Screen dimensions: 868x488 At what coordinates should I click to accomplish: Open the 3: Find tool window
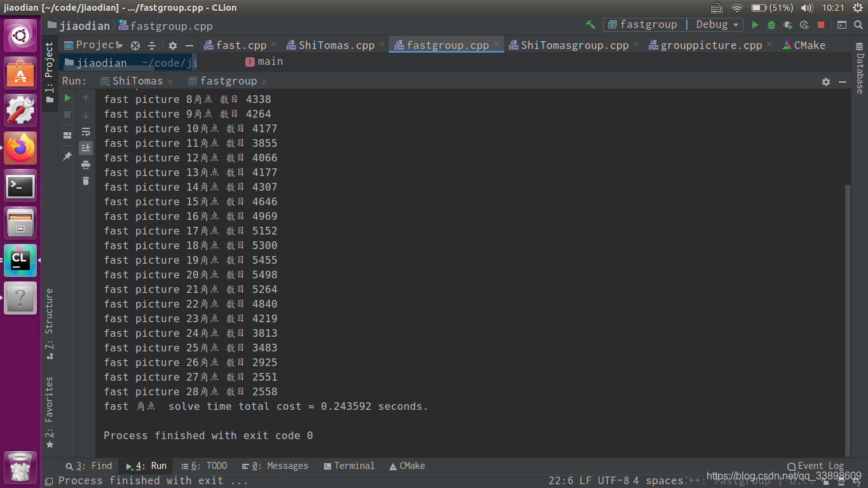click(x=89, y=466)
